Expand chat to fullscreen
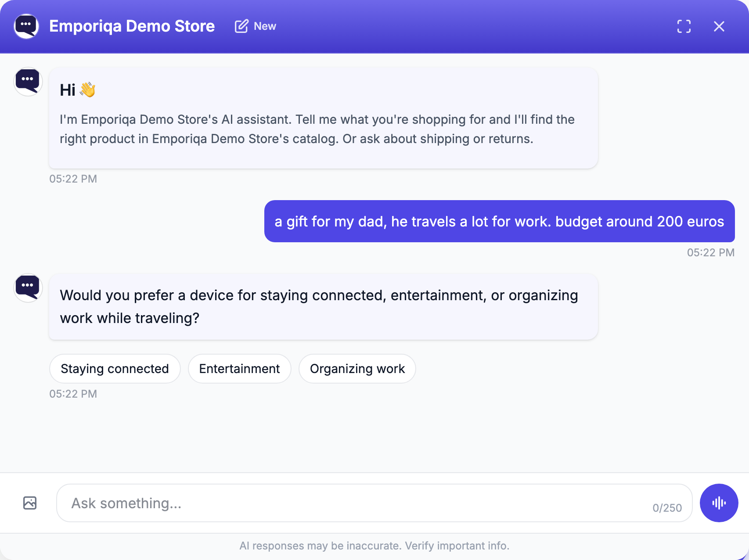Screen dimensions: 749x560 coord(684,26)
